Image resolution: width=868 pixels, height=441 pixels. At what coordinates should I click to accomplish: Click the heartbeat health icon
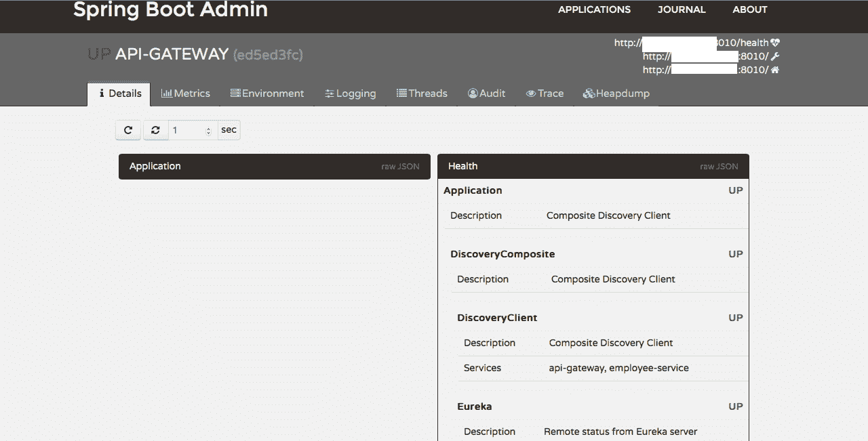pyautogui.click(x=775, y=43)
